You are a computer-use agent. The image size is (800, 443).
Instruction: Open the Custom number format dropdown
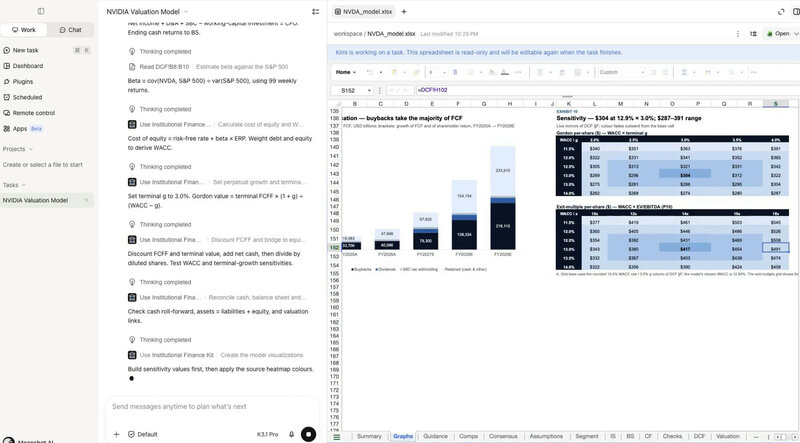coord(621,72)
